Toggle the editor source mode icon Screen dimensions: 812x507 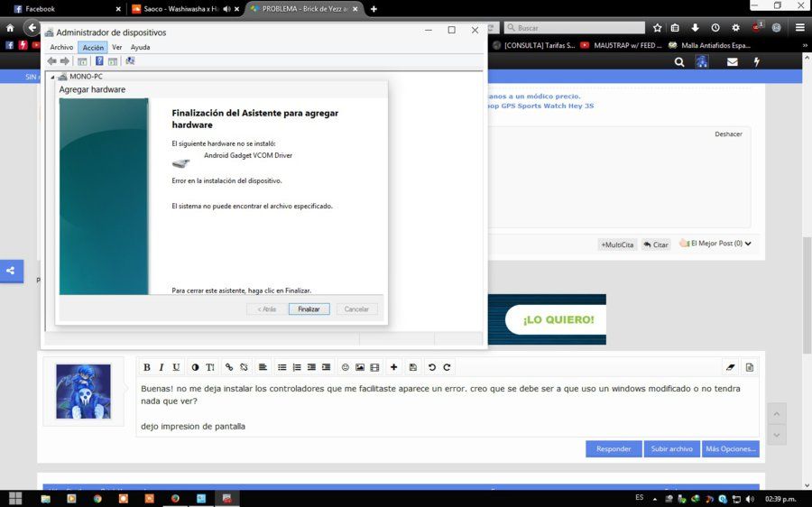point(750,367)
